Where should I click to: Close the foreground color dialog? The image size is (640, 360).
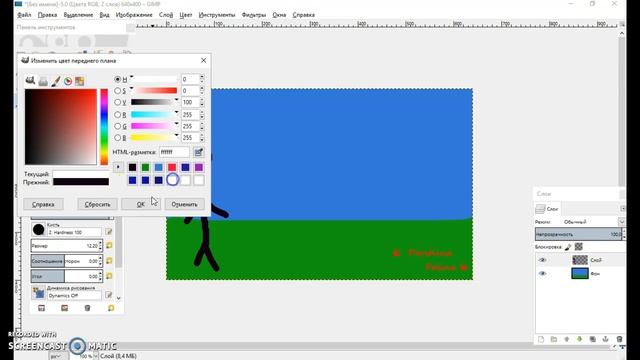coord(203,60)
